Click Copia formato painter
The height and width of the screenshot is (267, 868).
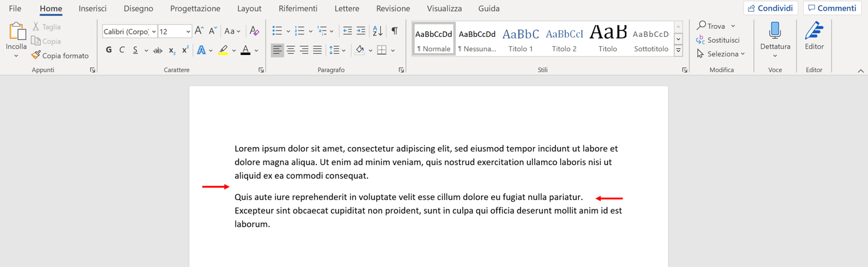click(x=60, y=56)
